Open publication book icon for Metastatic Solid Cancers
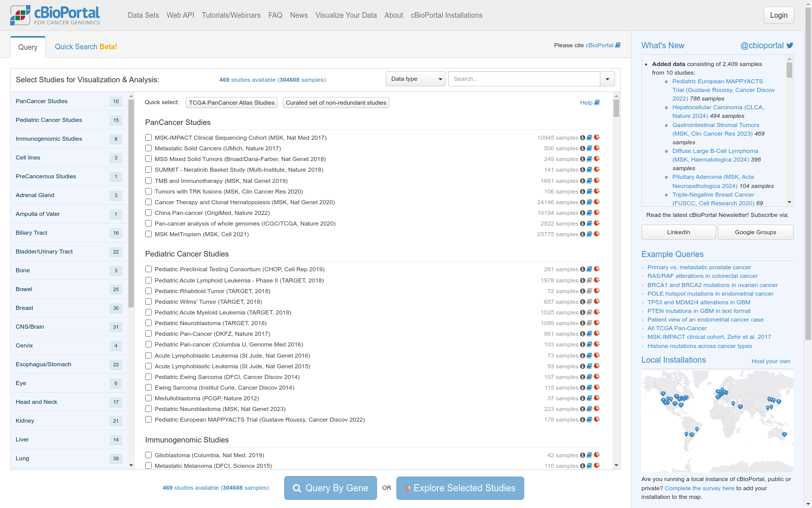Image resolution: width=812 pixels, height=508 pixels. [x=589, y=148]
